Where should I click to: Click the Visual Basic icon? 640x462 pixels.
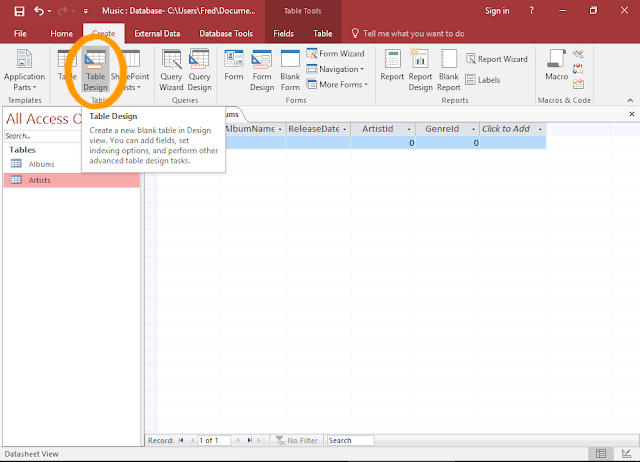coord(578,84)
